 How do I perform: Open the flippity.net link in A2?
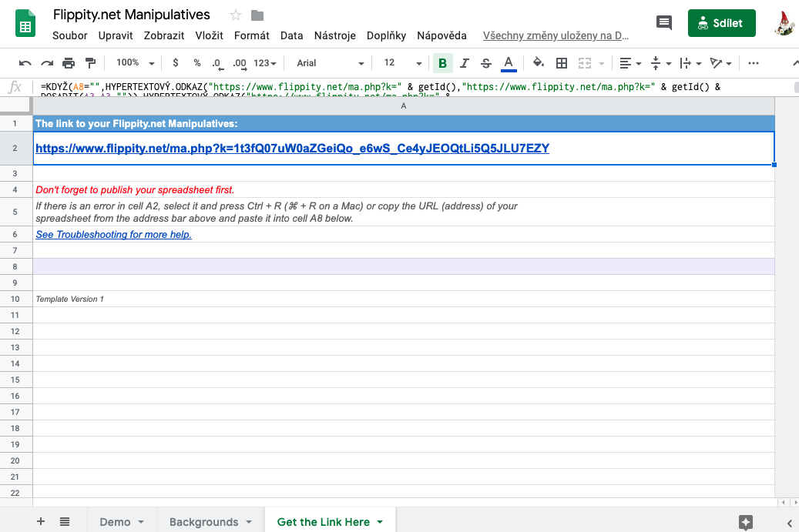click(293, 148)
